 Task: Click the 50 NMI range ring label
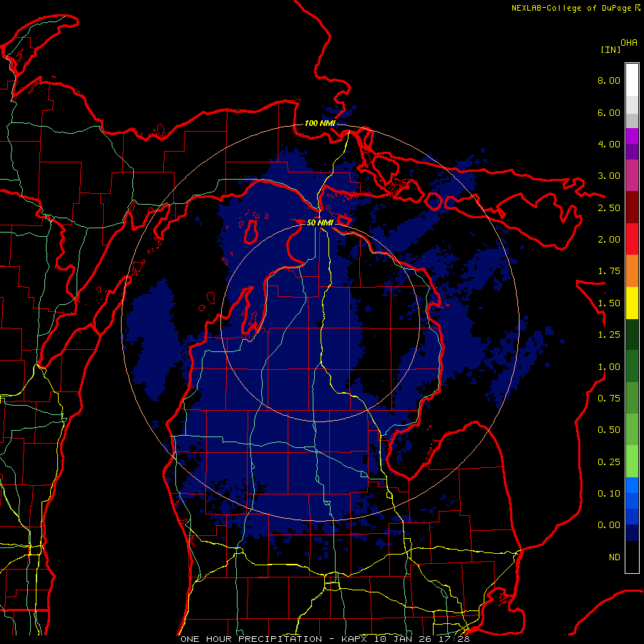320,223
